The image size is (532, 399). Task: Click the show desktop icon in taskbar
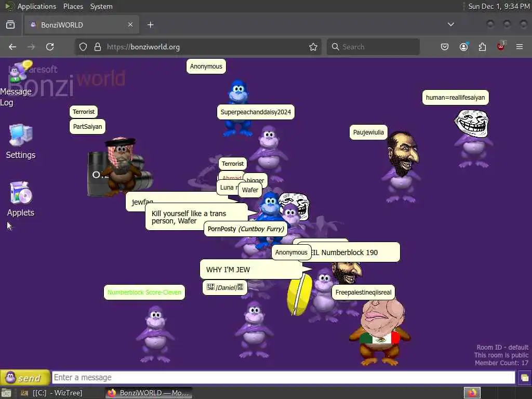coord(6,393)
